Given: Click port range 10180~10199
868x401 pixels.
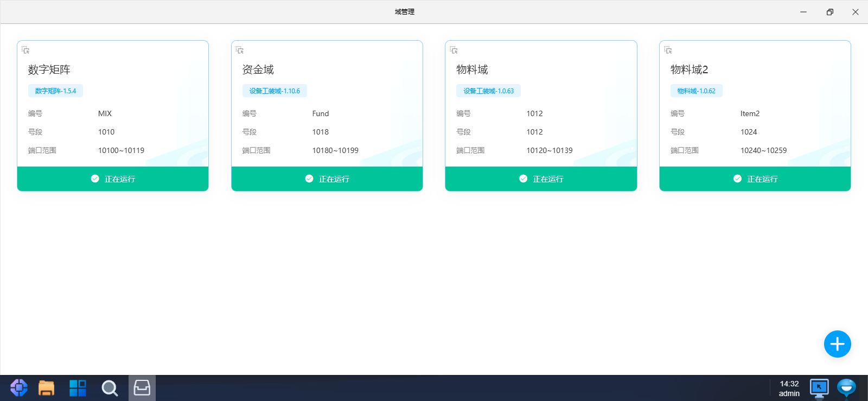Looking at the screenshot, I should (335, 150).
